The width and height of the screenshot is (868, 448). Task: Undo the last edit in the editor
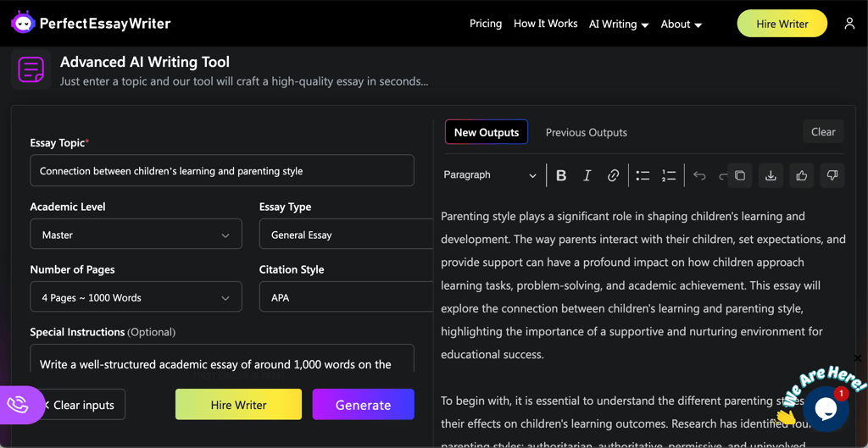point(699,176)
